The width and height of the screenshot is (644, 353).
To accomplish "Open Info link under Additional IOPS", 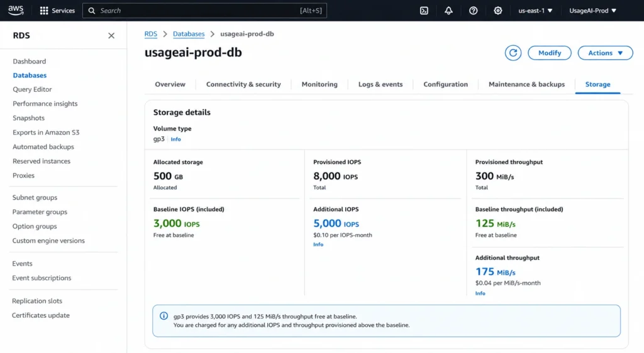I will point(318,244).
